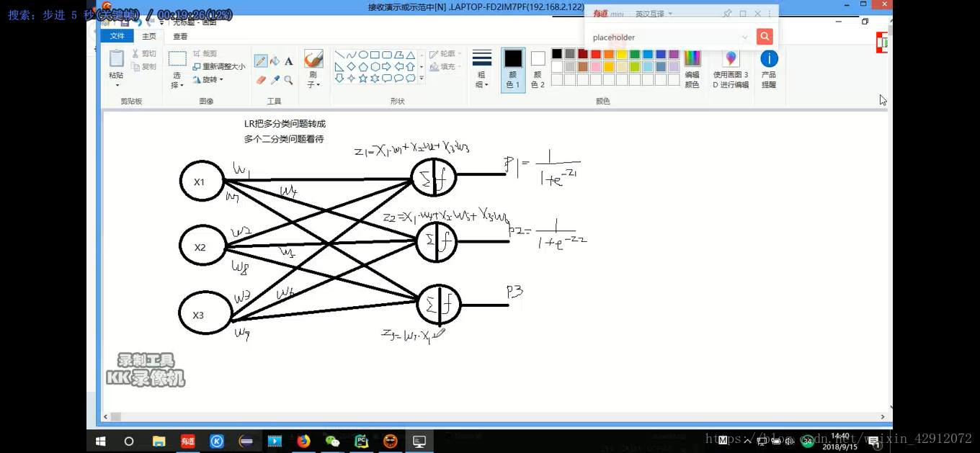The width and height of the screenshot is (980, 453).
Task: Choose the five-point star shape
Action: click(363, 78)
